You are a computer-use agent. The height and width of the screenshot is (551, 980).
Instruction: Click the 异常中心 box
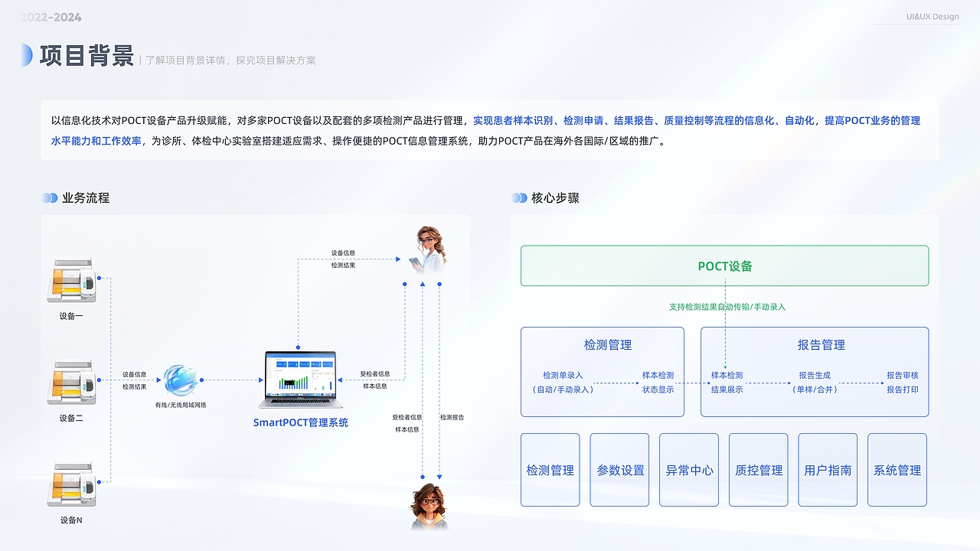(688, 470)
